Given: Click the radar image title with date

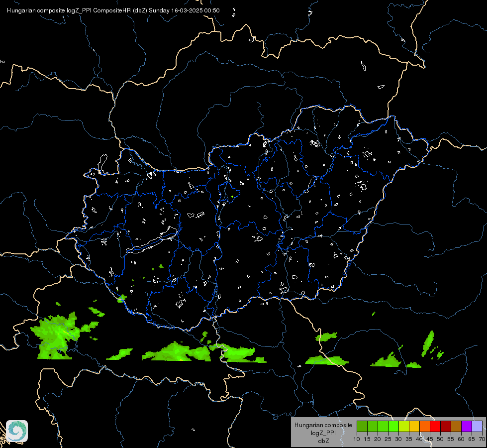Looking at the screenshot, I should [x=113, y=10].
